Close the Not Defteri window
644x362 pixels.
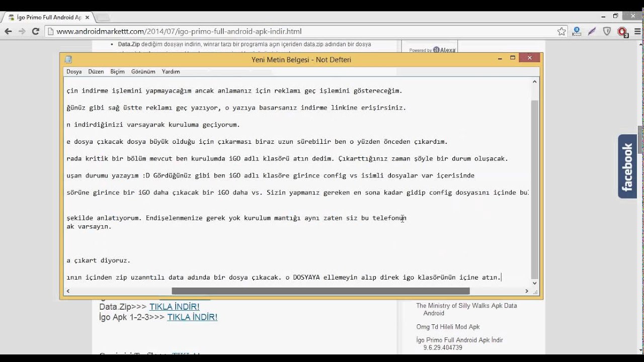click(530, 58)
